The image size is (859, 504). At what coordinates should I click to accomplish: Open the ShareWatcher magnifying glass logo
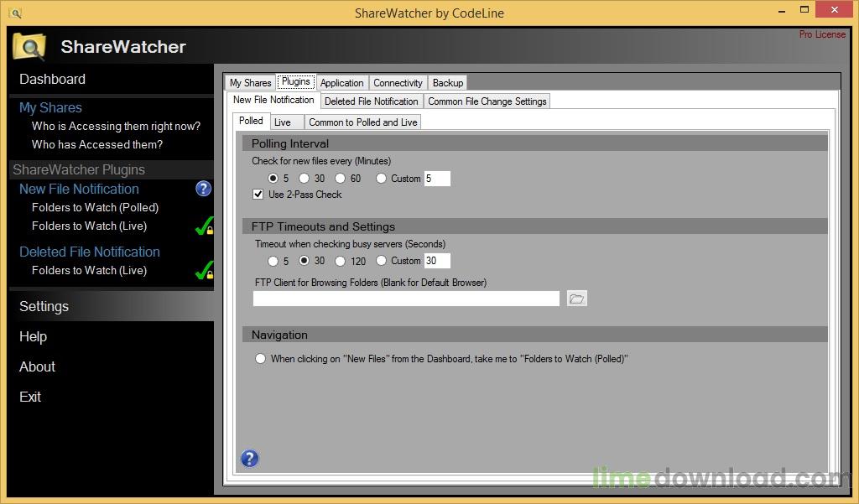[x=28, y=47]
